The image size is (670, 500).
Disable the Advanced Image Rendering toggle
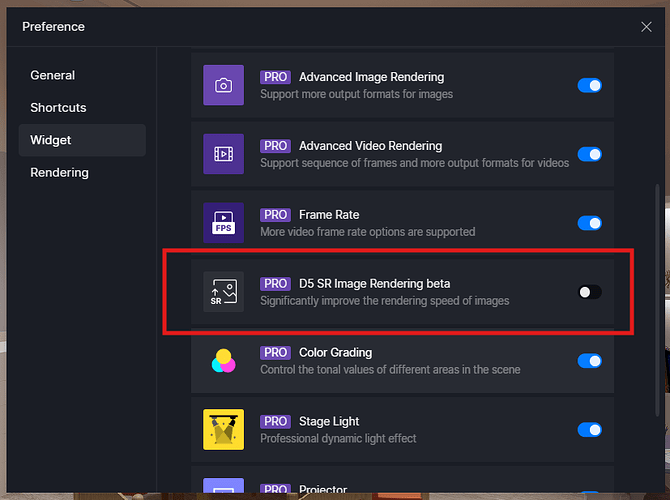click(589, 85)
